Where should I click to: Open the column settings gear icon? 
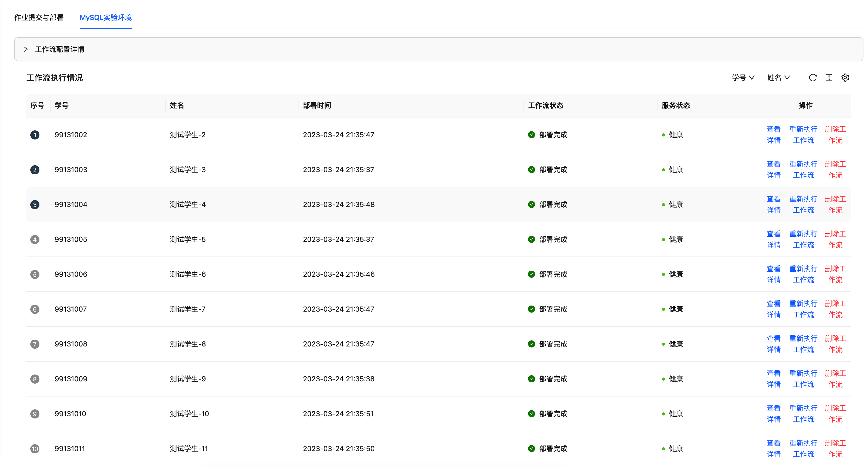point(845,78)
